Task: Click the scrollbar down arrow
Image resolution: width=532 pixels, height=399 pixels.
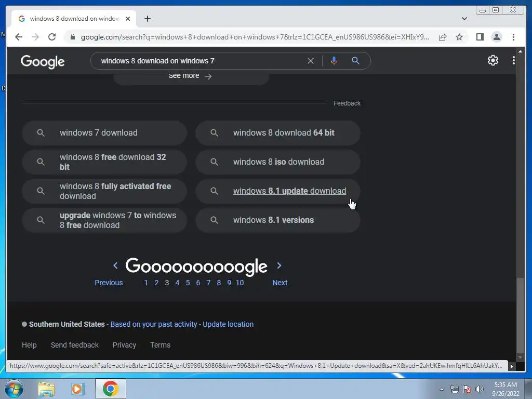Action: pyautogui.click(x=520, y=357)
